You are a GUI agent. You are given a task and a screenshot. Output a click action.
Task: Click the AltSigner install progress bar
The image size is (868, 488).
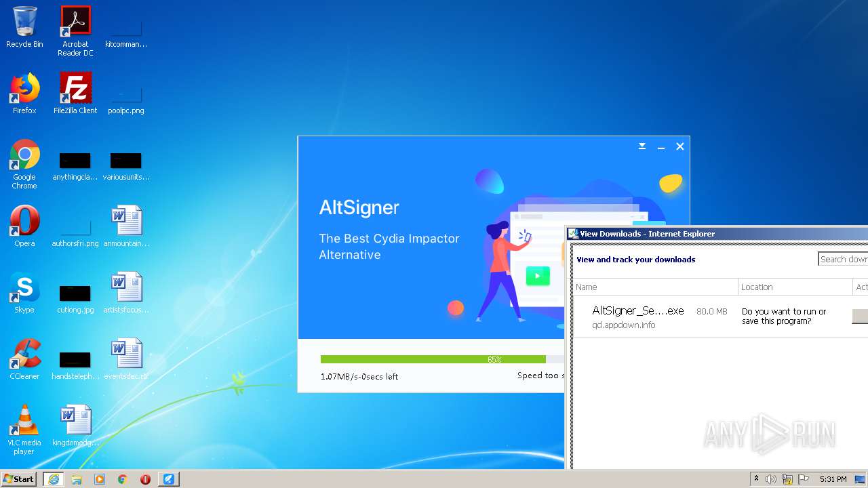[442, 359]
